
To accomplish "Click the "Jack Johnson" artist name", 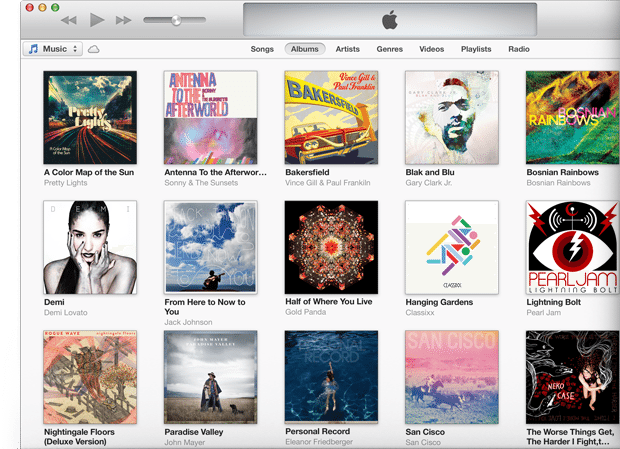I will (188, 322).
